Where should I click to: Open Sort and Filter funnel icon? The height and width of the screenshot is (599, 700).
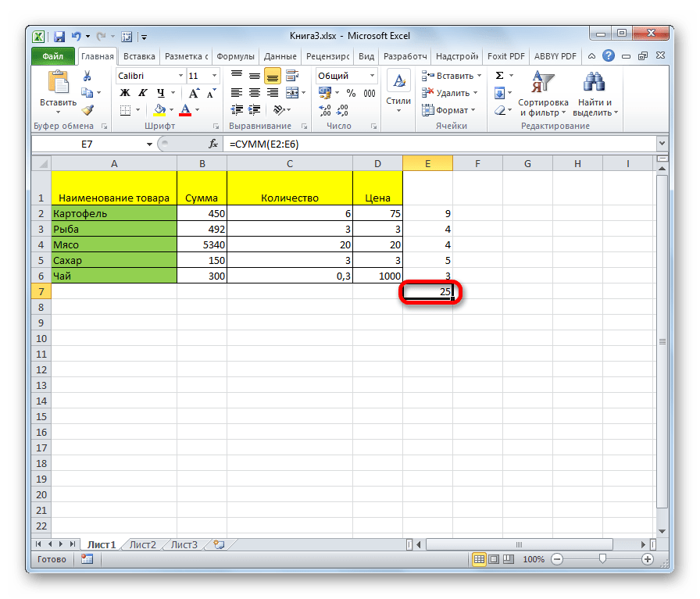click(x=542, y=94)
